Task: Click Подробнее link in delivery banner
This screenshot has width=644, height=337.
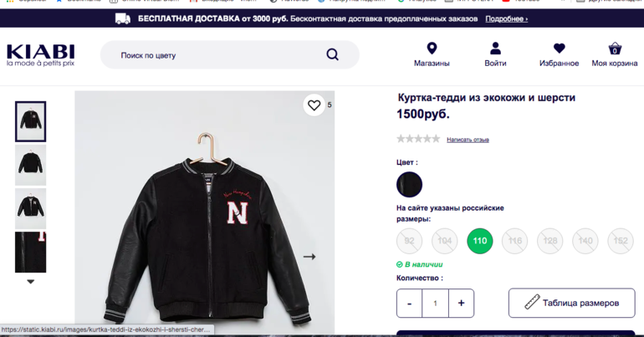Action: pyautogui.click(x=506, y=18)
